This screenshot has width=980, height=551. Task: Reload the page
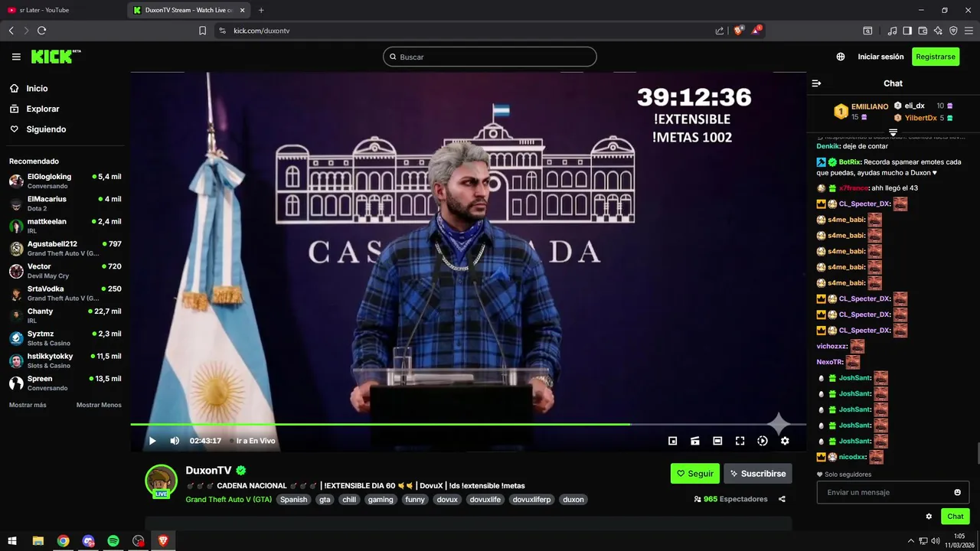tap(41, 31)
